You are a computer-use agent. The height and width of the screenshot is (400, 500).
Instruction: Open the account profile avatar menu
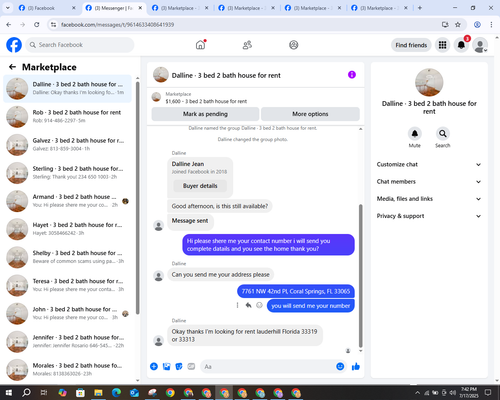[480, 45]
